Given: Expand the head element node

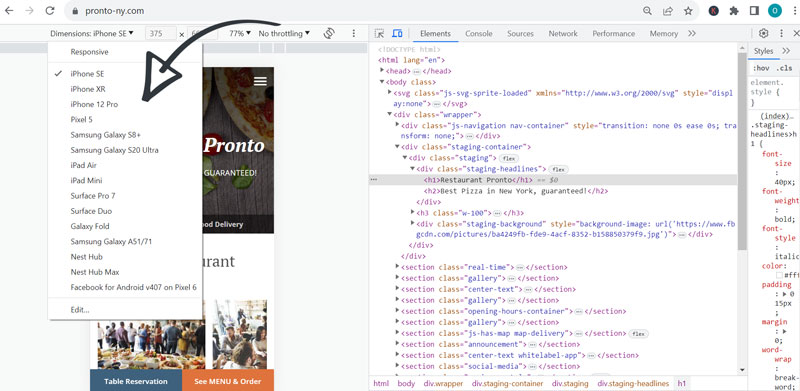Looking at the screenshot, I should tap(382, 71).
